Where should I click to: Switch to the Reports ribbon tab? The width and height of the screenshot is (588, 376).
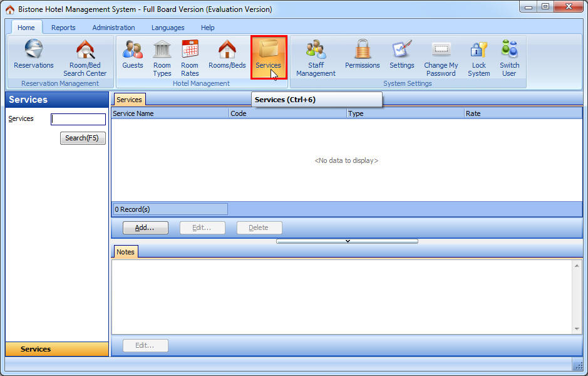(63, 28)
